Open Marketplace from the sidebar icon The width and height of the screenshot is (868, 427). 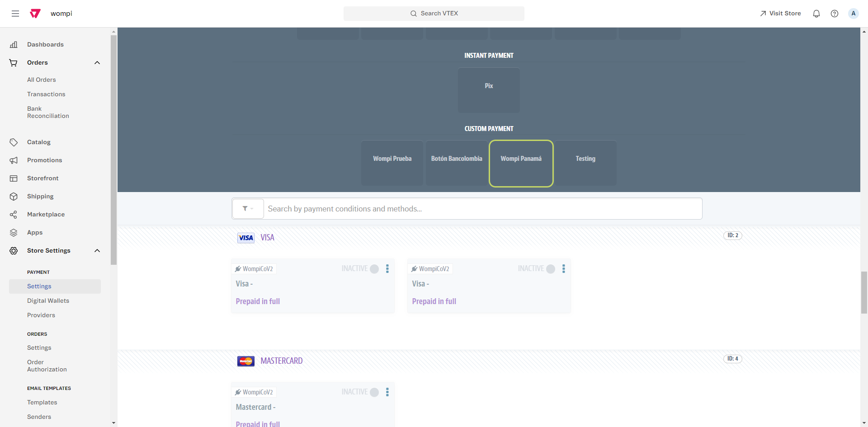pos(14,214)
